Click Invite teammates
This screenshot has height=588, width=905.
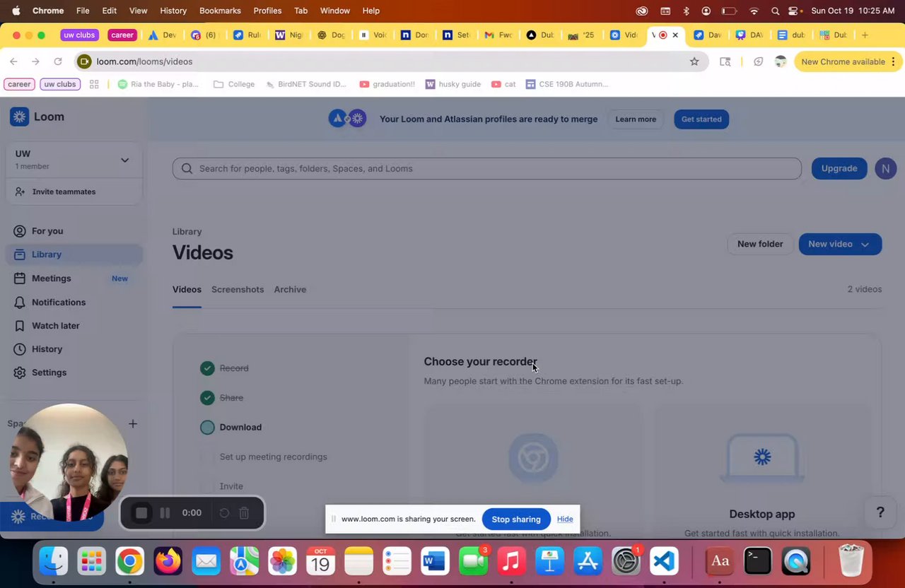click(64, 192)
